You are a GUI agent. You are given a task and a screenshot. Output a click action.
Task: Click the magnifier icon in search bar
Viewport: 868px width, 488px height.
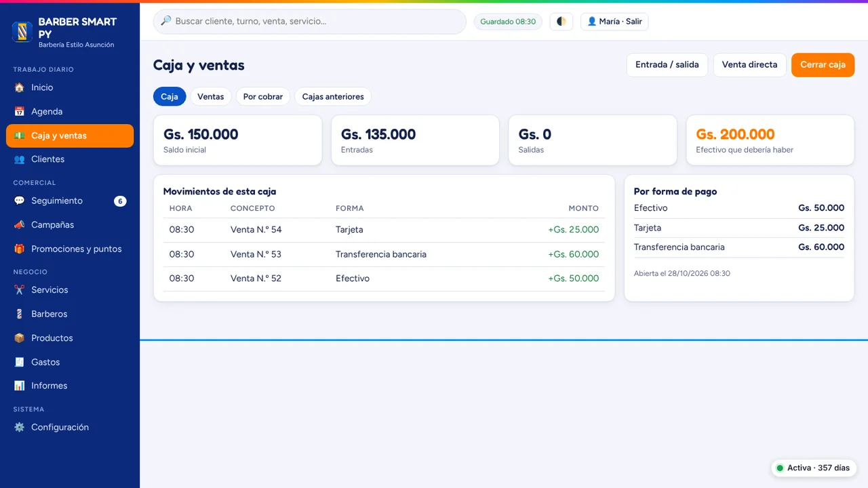(166, 21)
